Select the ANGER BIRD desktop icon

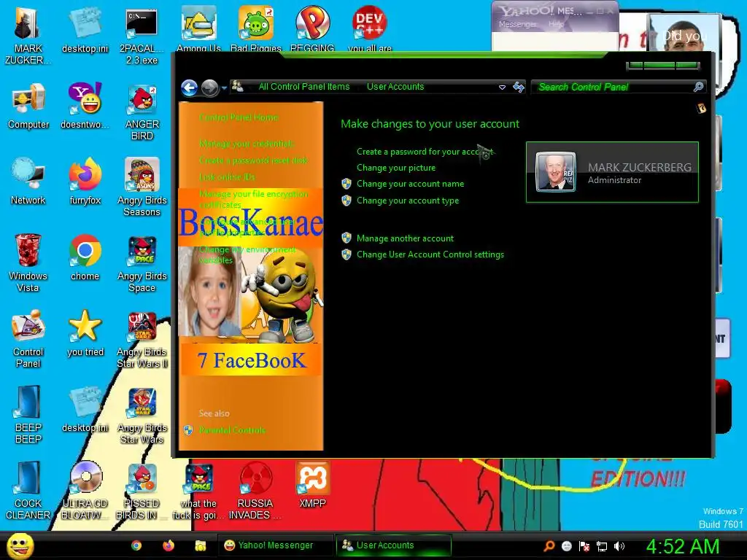coord(142,112)
